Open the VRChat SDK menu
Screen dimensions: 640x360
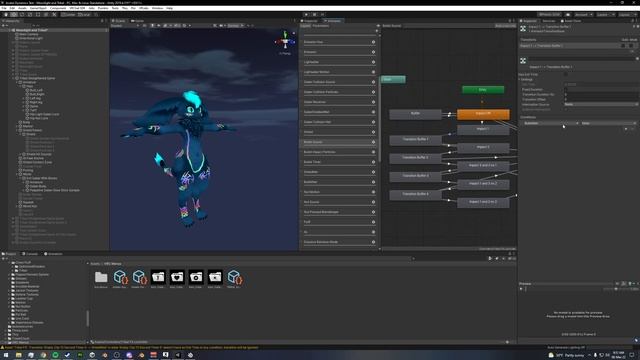pyautogui.click(x=77, y=8)
